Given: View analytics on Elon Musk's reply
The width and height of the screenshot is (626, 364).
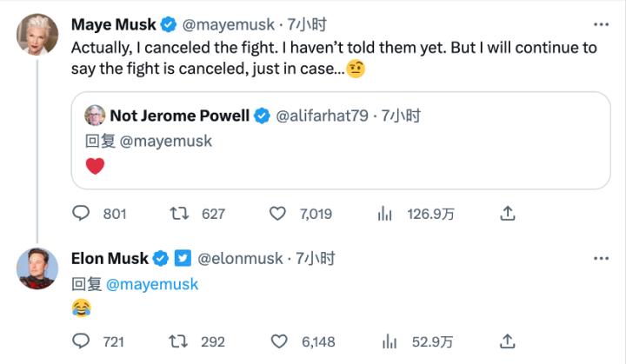Looking at the screenshot, I should click(386, 341).
